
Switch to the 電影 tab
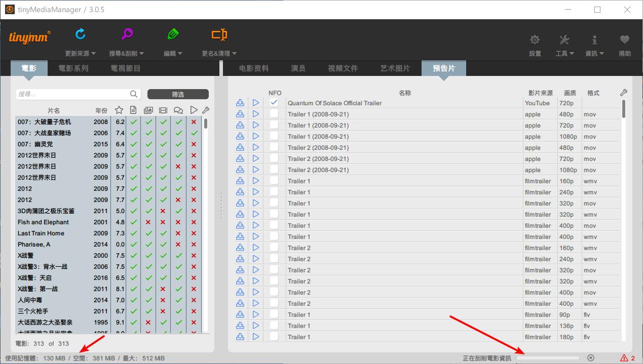coord(29,68)
